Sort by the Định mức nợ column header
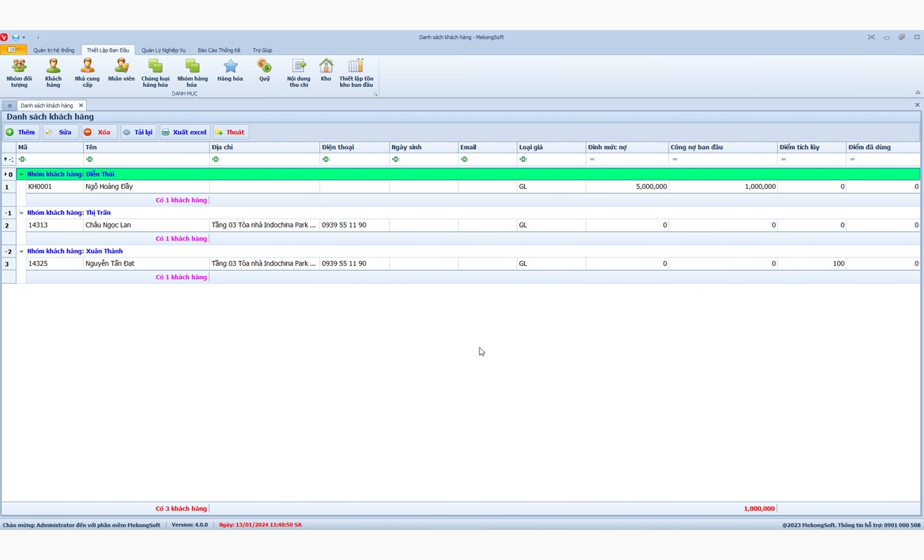The height and width of the screenshot is (560, 924). 626,148
